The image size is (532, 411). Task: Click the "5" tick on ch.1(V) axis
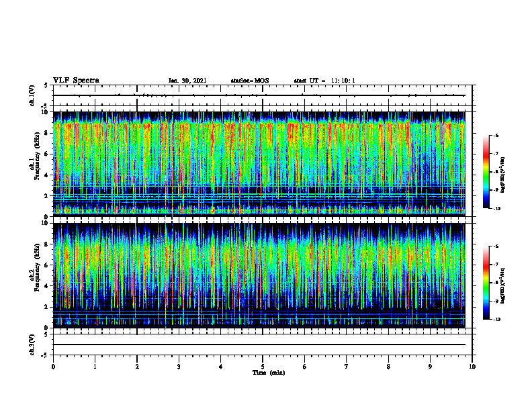(46, 85)
